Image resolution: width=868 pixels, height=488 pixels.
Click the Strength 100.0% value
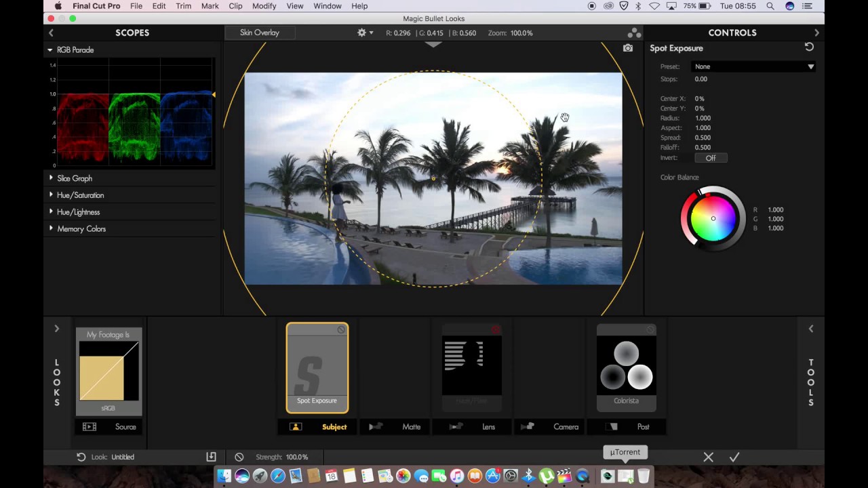[297, 457]
